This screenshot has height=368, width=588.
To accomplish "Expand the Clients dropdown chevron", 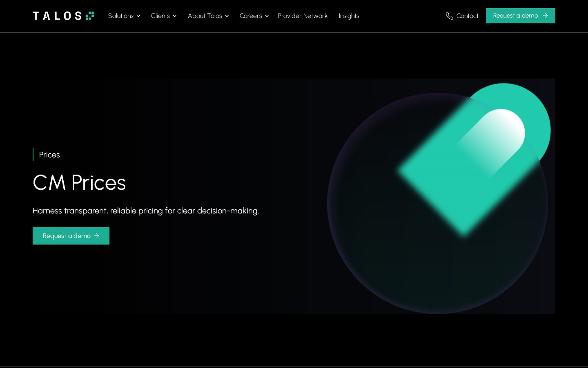I will pos(175,16).
